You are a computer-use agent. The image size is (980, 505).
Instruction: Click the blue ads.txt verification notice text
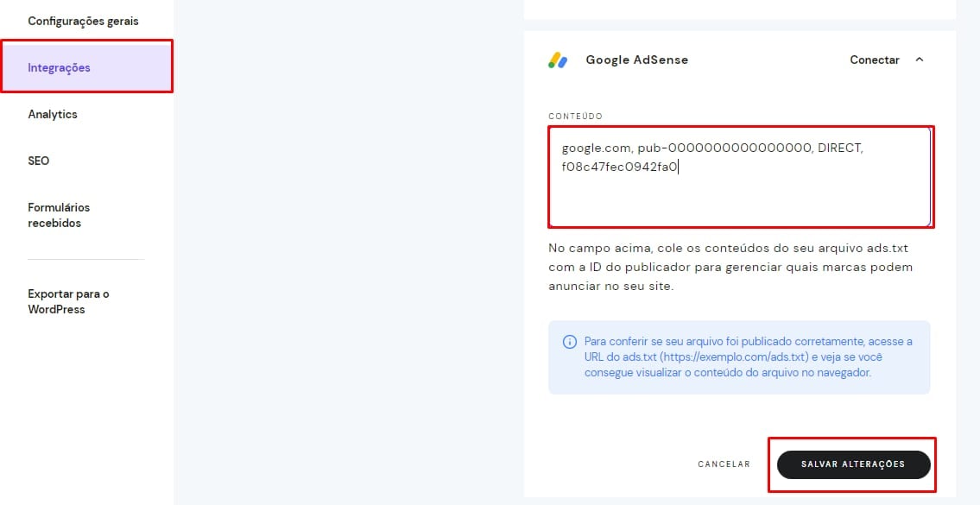[x=748, y=357]
